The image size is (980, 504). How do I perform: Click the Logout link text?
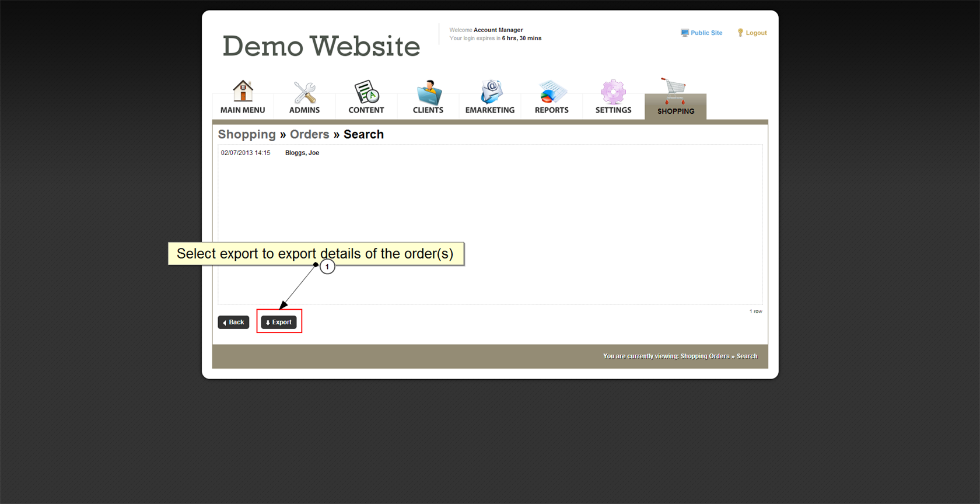click(756, 33)
